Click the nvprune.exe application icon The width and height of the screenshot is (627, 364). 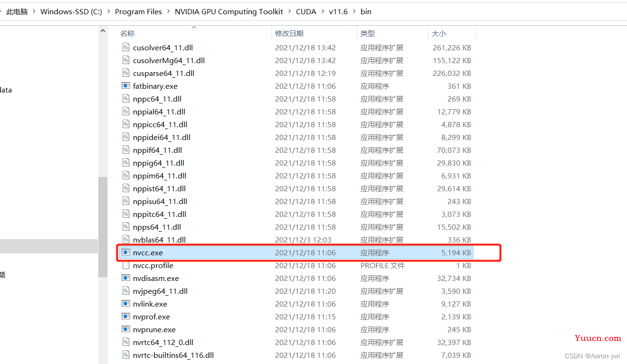[126, 329]
